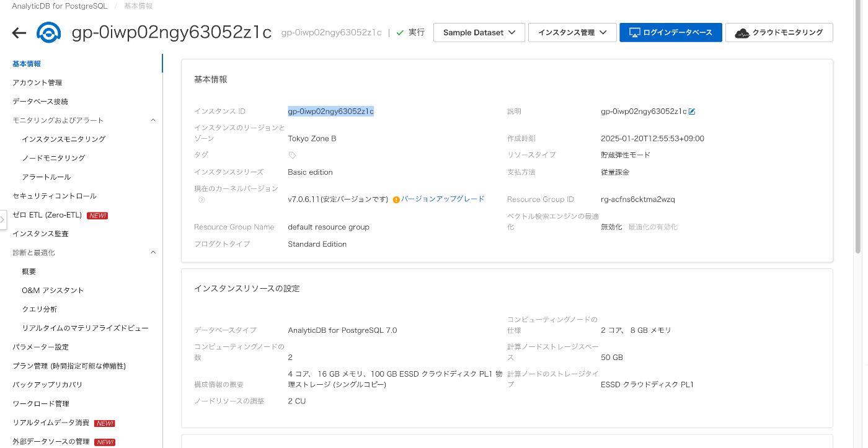The height and width of the screenshot is (448, 868).
Task: Click the page vertical scrollbar
Action: click(858, 127)
